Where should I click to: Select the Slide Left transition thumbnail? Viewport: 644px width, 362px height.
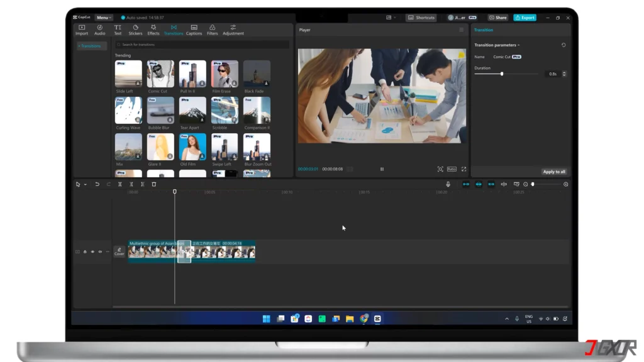[x=128, y=74]
